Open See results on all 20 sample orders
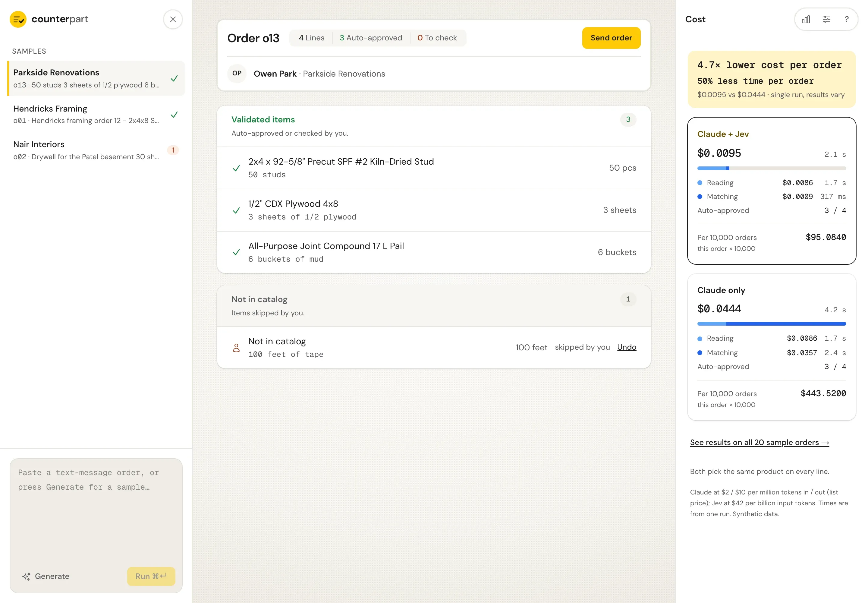868x603 pixels. [x=759, y=442]
